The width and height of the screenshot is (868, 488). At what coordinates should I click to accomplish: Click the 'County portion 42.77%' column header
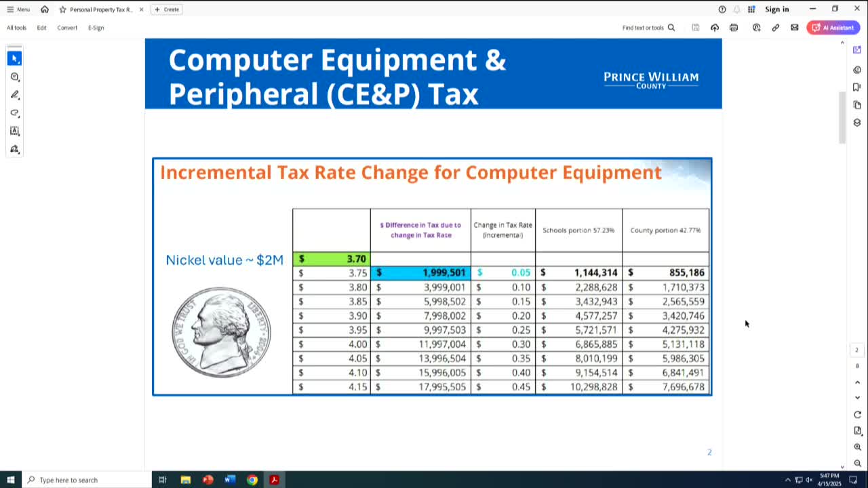(x=665, y=230)
